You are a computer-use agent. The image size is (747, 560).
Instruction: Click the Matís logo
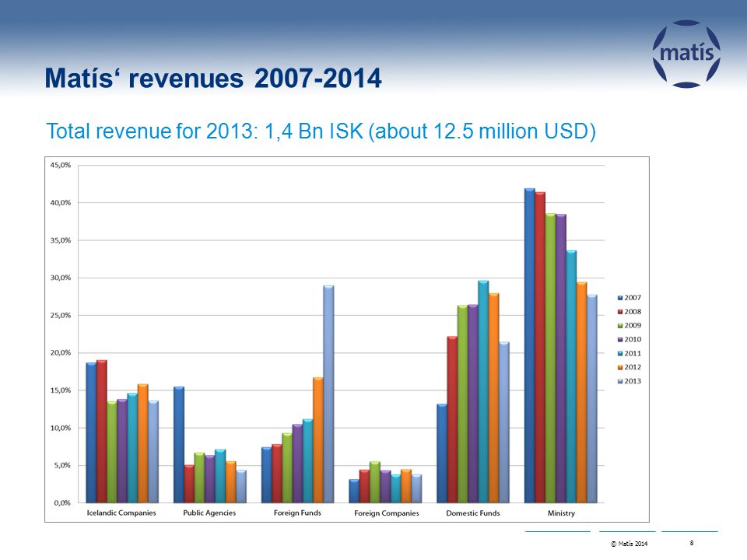tap(686, 54)
